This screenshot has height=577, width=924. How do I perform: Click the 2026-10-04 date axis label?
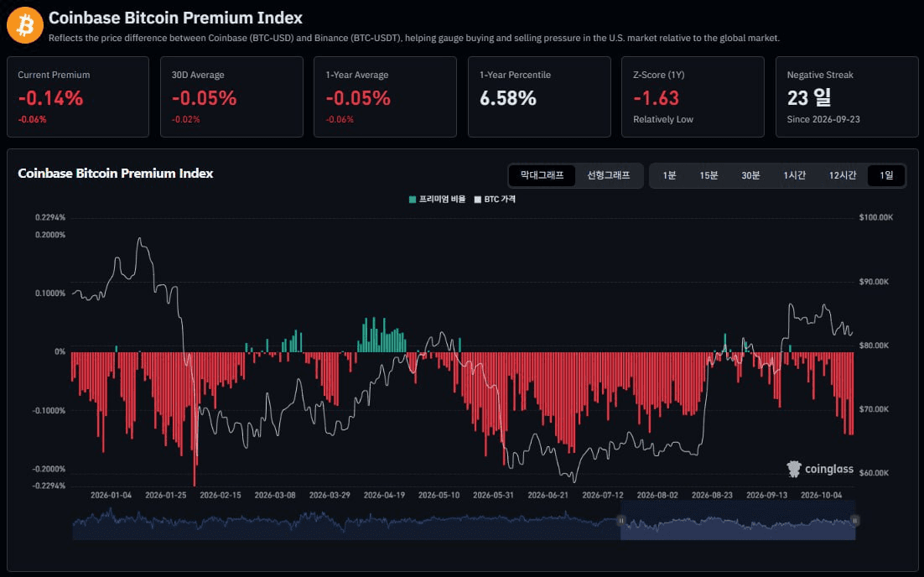(821, 495)
